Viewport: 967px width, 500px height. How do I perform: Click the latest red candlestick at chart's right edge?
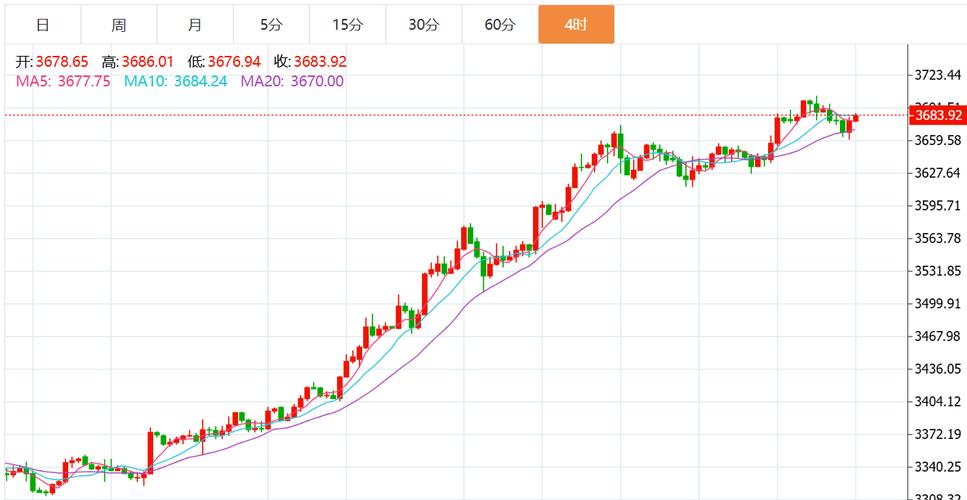pyautogui.click(x=856, y=118)
